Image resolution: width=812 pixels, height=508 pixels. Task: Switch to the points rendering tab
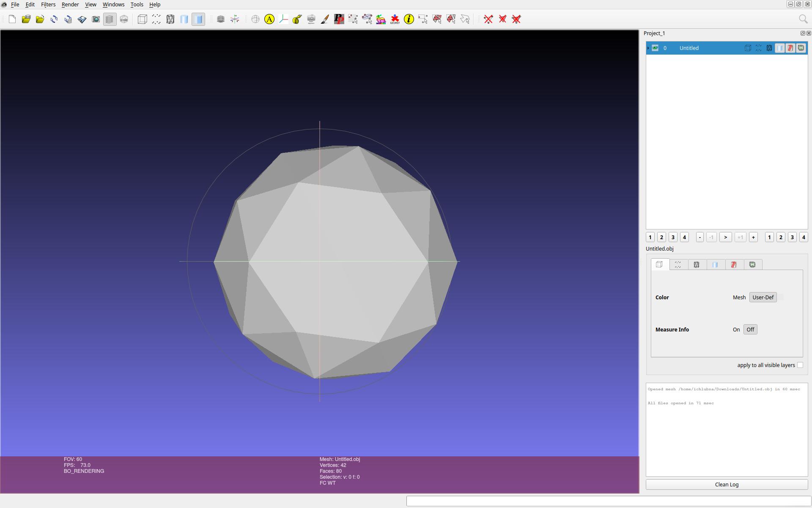(x=678, y=265)
